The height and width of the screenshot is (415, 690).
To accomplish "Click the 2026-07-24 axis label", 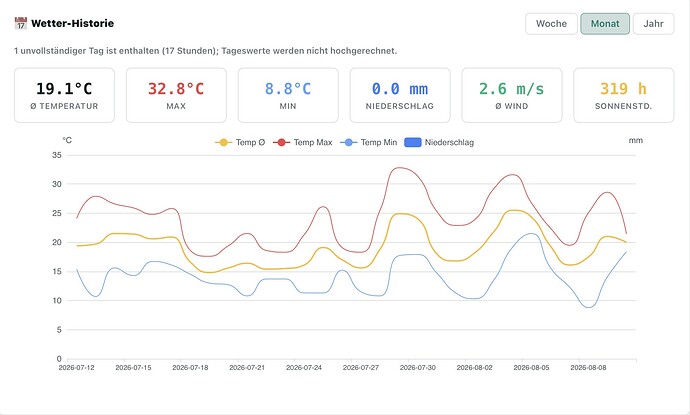I will click(304, 367).
